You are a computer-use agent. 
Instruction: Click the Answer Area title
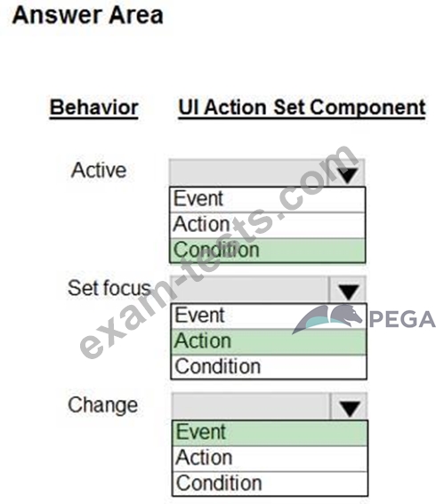88,15
